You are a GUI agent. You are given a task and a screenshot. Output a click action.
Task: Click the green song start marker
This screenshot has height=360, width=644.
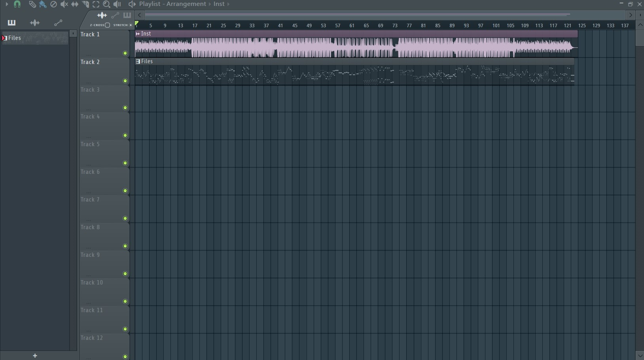pos(137,24)
